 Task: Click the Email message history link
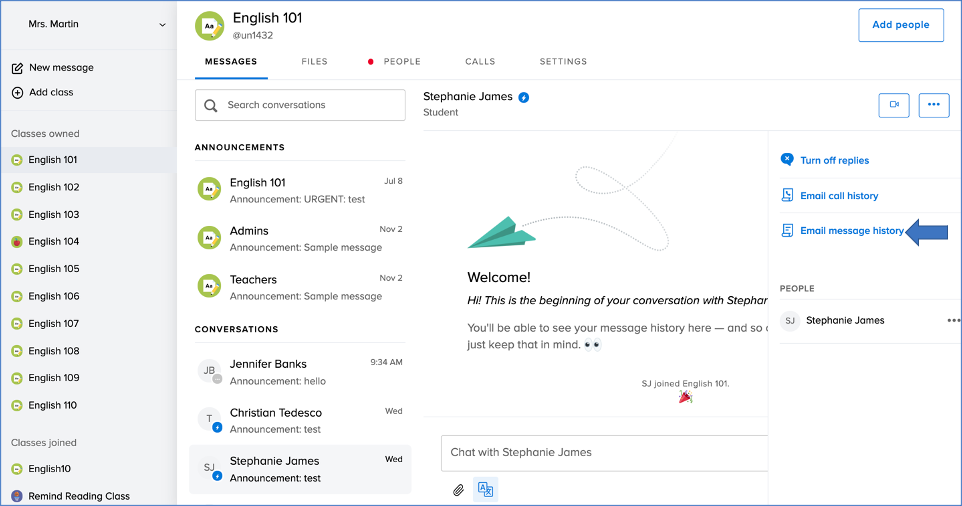click(x=851, y=231)
